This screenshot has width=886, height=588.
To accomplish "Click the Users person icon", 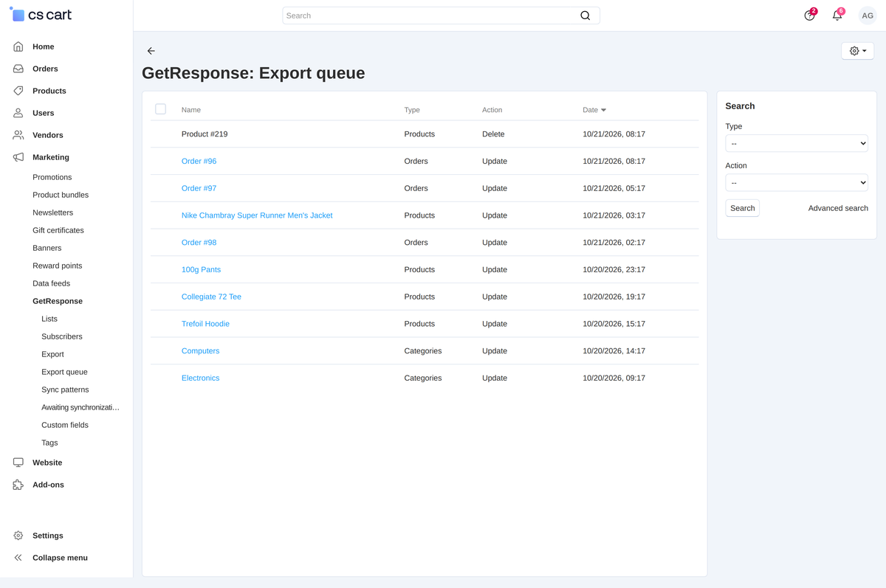I will pyautogui.click(x=18, y=113).
